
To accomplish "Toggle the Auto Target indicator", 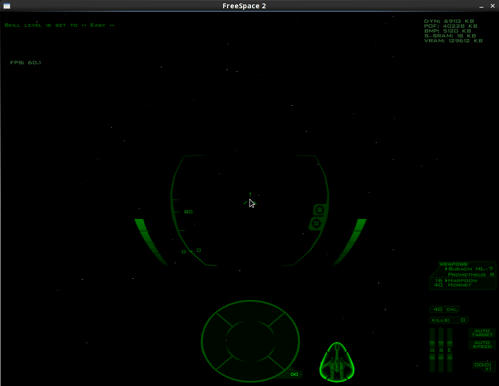I will (x=482, y=332).
